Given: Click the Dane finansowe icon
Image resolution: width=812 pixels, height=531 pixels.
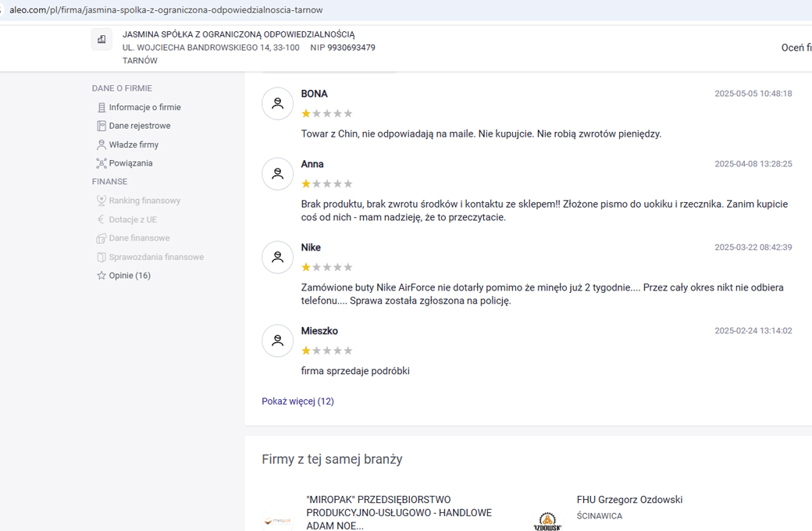Looking at the screenshot, I should (101, 238).
